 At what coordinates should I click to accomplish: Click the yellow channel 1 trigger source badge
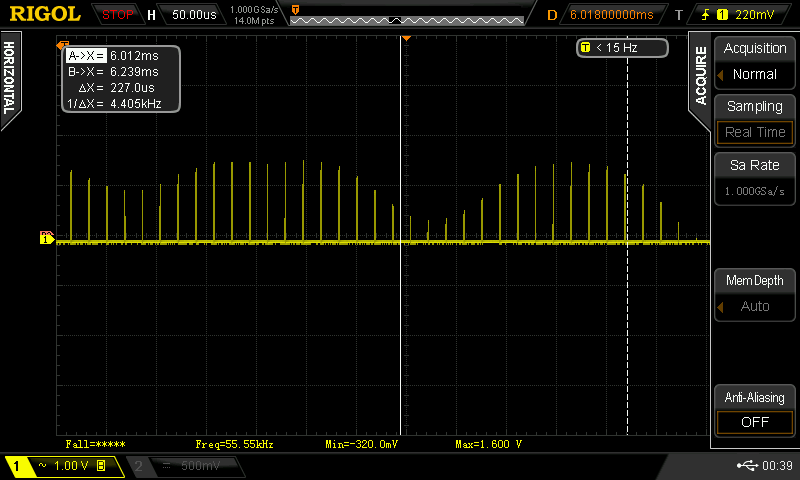722,15
